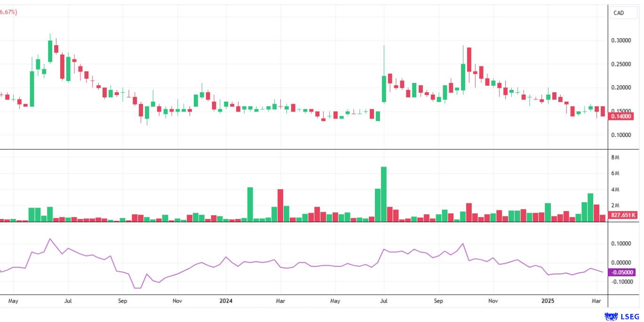
Task: Click the 0.20000 price axis label
Action: coord(621,88)
